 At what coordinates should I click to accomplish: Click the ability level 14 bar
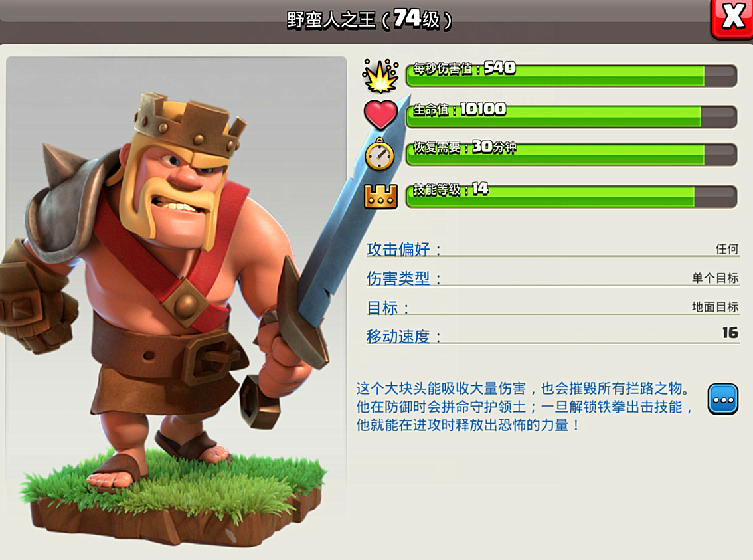click(572, 196)
